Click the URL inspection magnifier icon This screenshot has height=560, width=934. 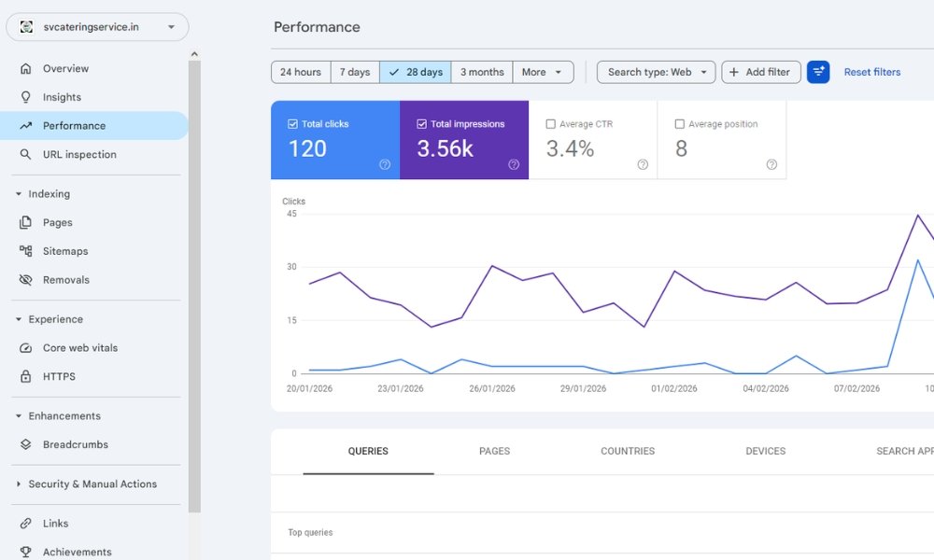tap(27, 153)
